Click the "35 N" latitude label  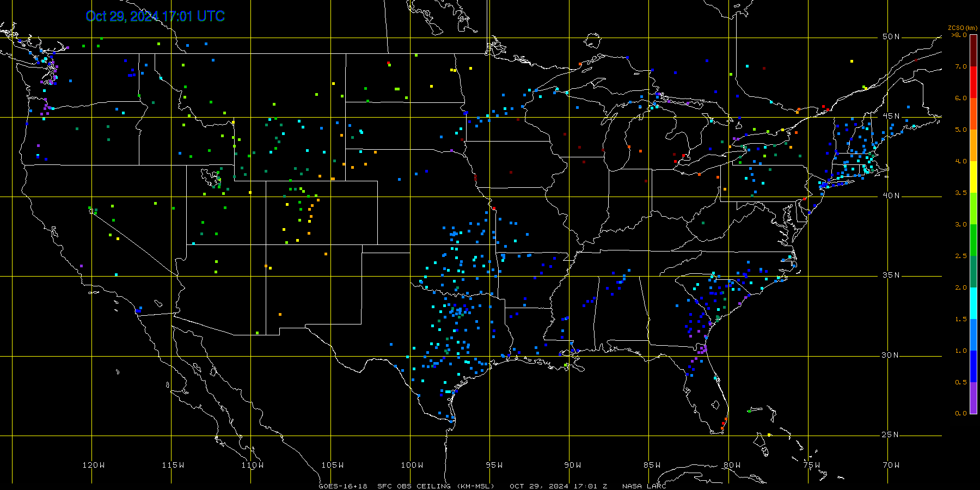tap(891, 275)
